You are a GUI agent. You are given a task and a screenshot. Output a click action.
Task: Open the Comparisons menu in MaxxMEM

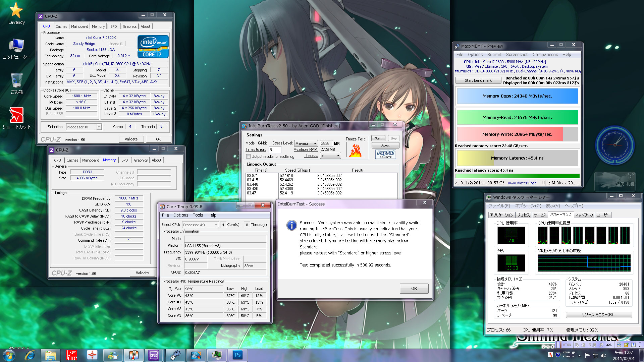tap(545, 55)
